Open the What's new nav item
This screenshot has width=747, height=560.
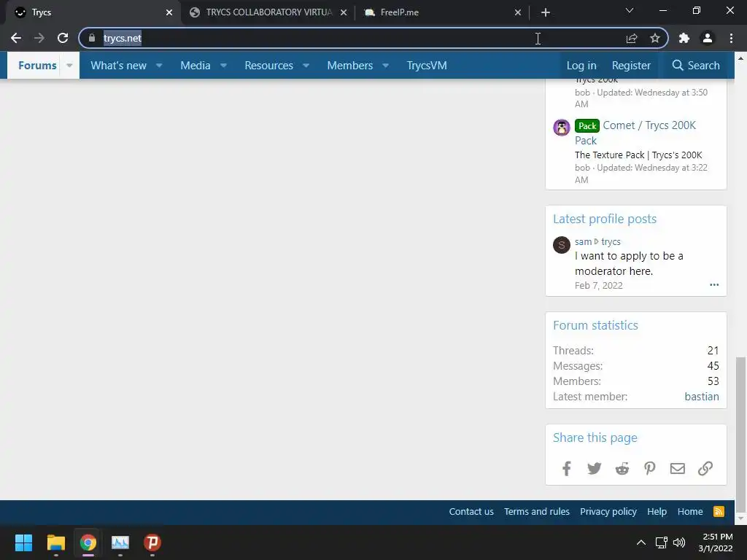tap(119, 66)
